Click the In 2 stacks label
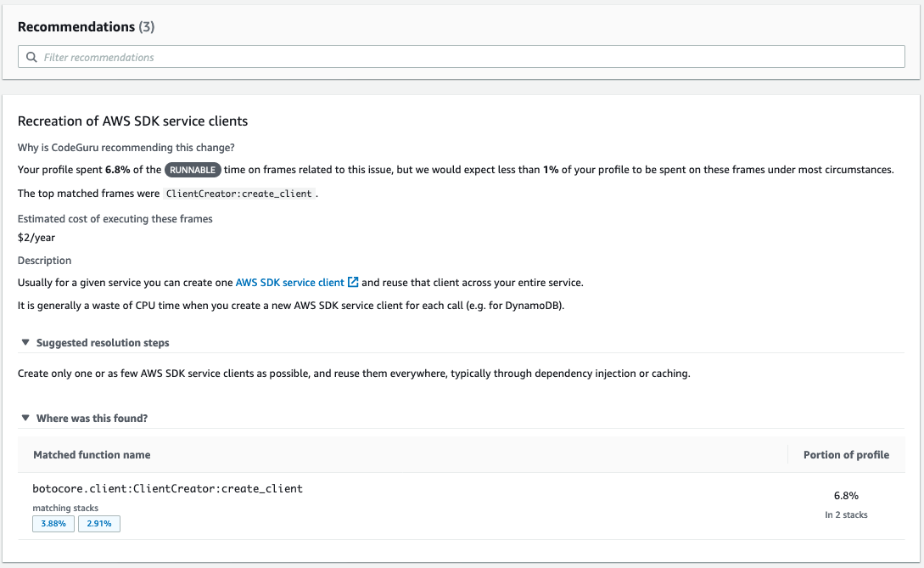The width and height of the screenshot is (924, 568). [846, 515]
